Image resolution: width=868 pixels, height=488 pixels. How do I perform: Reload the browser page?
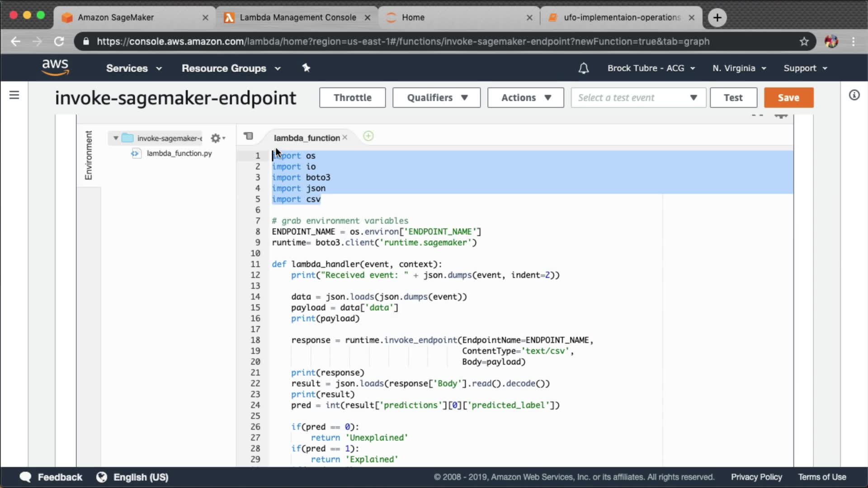click(x=59, y=42)
